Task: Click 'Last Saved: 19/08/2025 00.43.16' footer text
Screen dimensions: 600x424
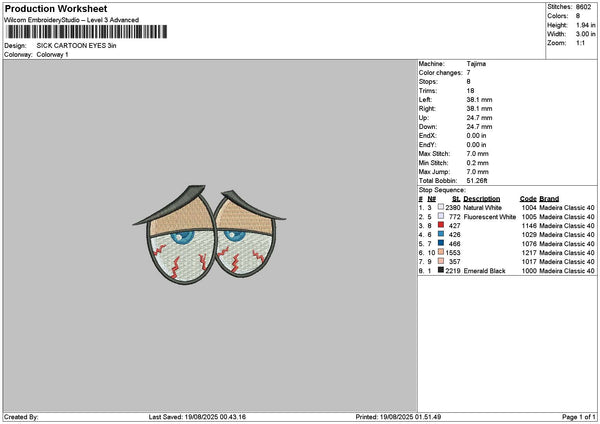Action: [x=197, y=417]
